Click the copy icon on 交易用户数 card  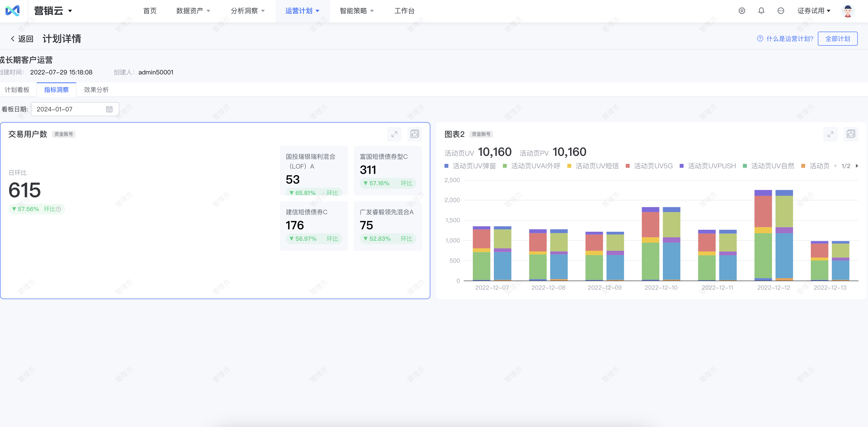[x=415, y=134]
